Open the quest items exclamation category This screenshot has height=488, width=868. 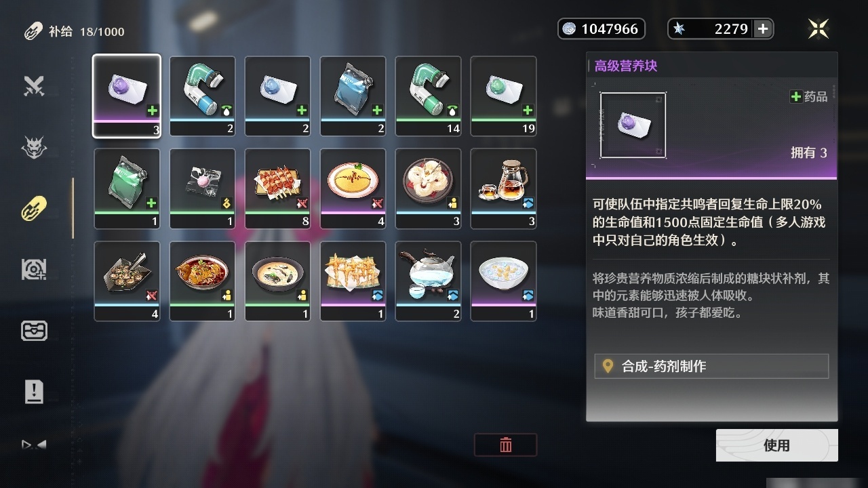34,391
